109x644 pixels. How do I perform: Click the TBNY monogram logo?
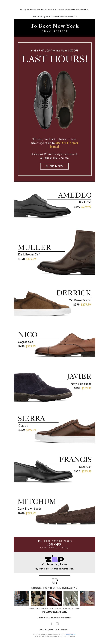point(55,581)
